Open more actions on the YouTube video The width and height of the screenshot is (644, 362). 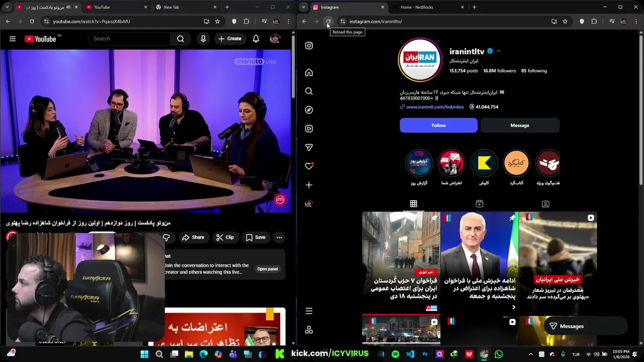click(279, 237)
